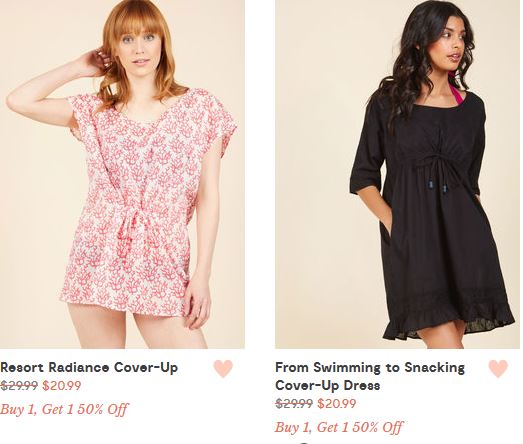The width and height of the screenshot is (523, 444).
Task: Click heart icon beside From Swimming to Snacking
Action: tap(498, 368)
